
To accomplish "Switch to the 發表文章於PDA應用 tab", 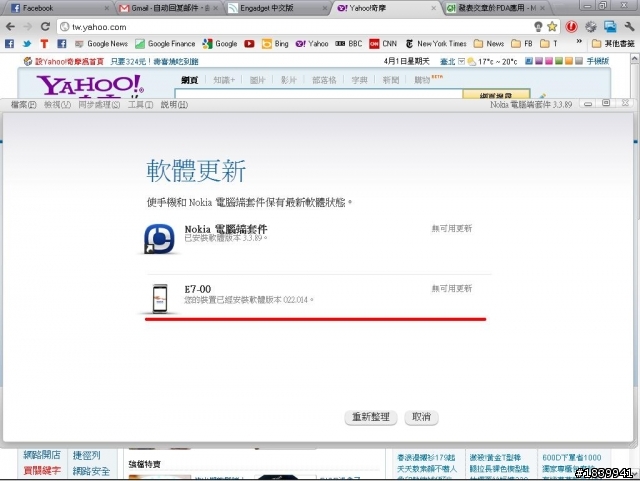I will pyautogui.click(x=496, y=8).
